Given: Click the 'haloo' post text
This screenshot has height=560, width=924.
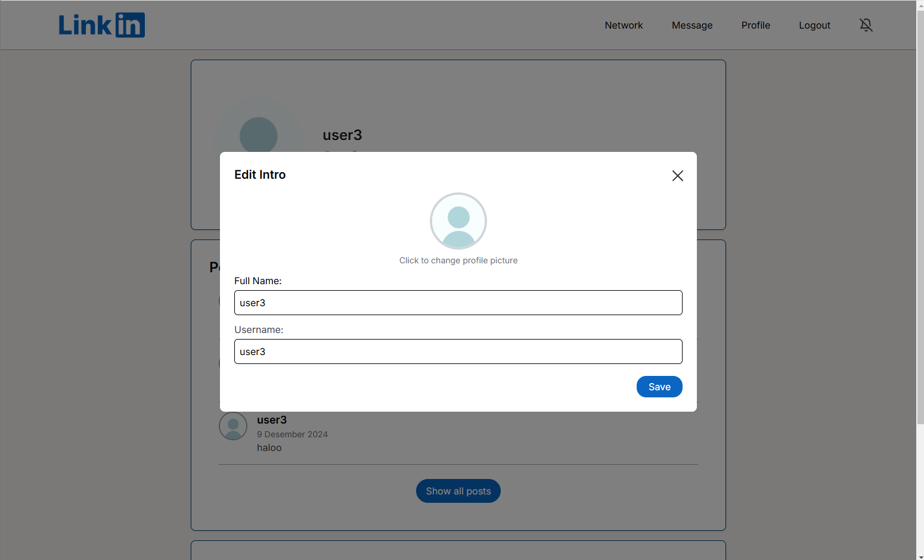Looking at the screenshot, I should [x=269, y=447].
